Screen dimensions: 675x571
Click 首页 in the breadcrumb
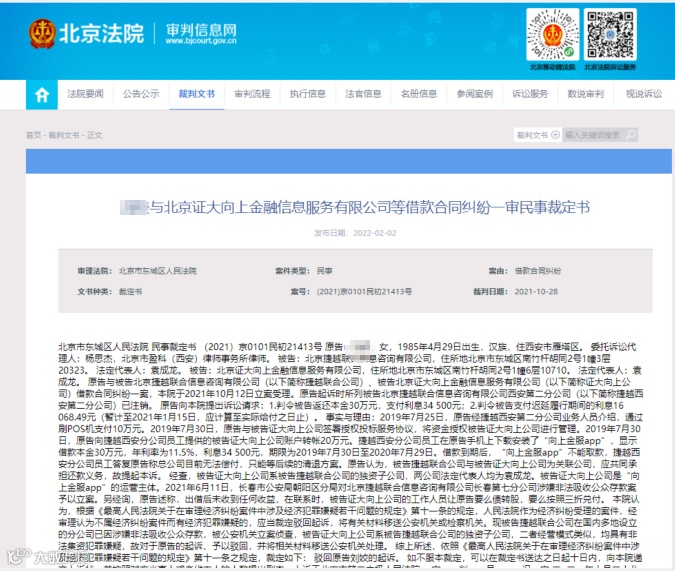33,135
